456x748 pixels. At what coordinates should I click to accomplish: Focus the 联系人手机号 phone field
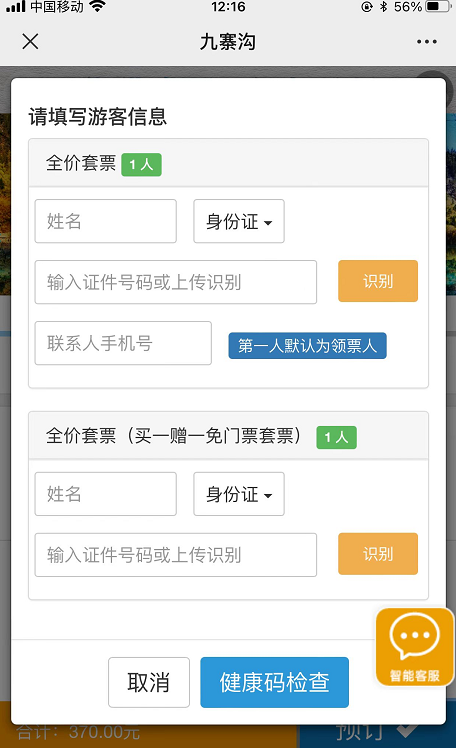click(x=123, y=343)
